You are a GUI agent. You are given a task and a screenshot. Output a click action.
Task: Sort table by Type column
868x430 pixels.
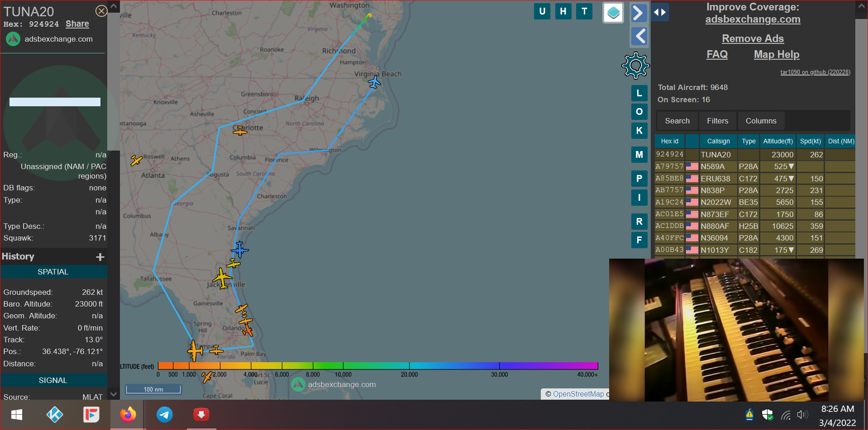coord(749,141)
